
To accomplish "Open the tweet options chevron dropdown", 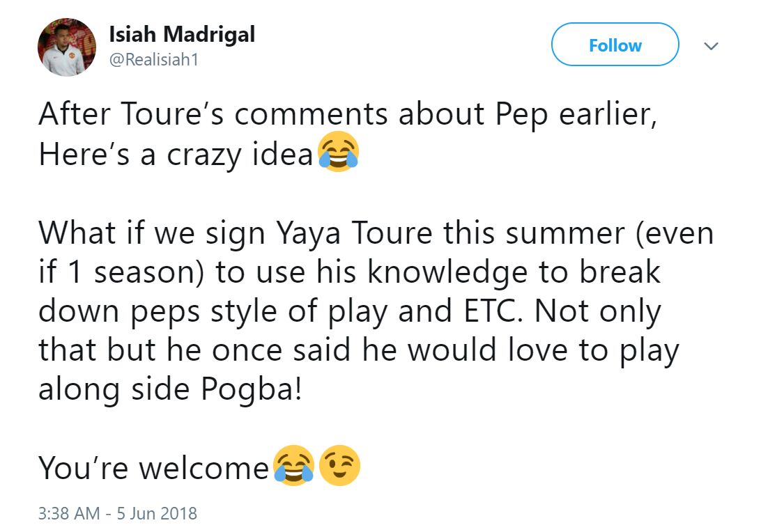I will coord(711,45).
